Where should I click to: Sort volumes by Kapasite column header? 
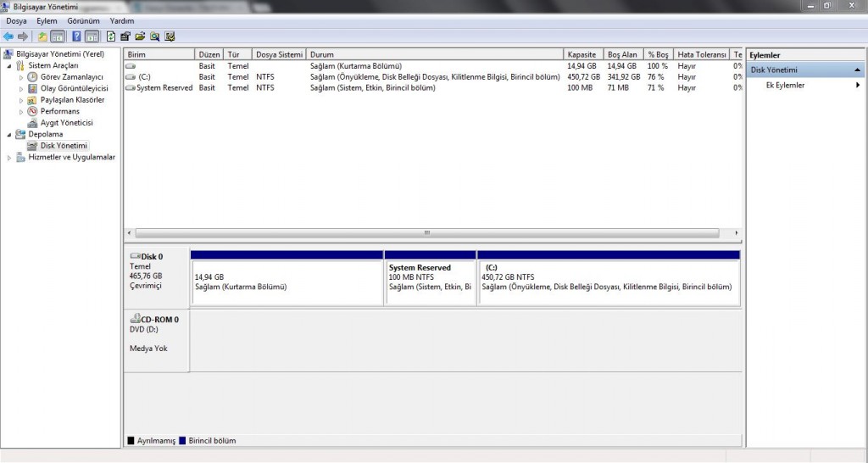pos(582,54)
